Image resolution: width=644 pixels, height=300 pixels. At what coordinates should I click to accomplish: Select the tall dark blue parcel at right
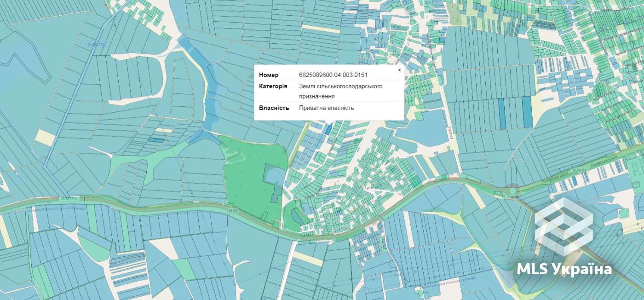527,112
